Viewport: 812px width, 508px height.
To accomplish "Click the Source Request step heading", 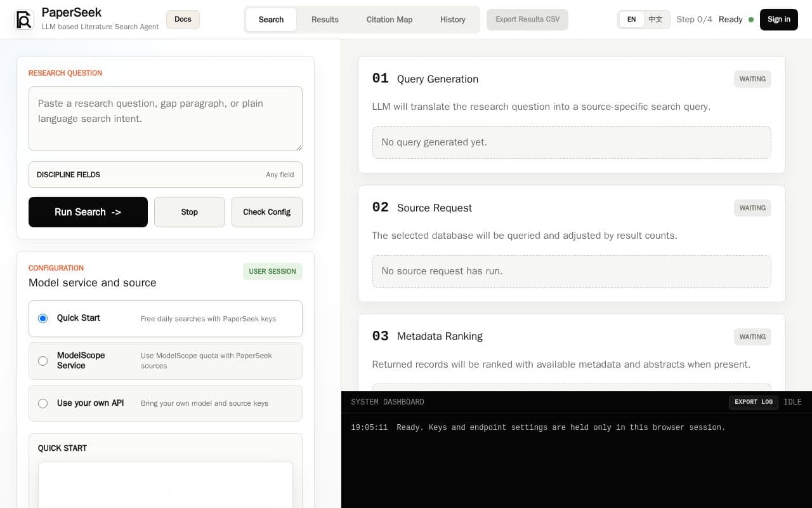I will pos(435,208).
